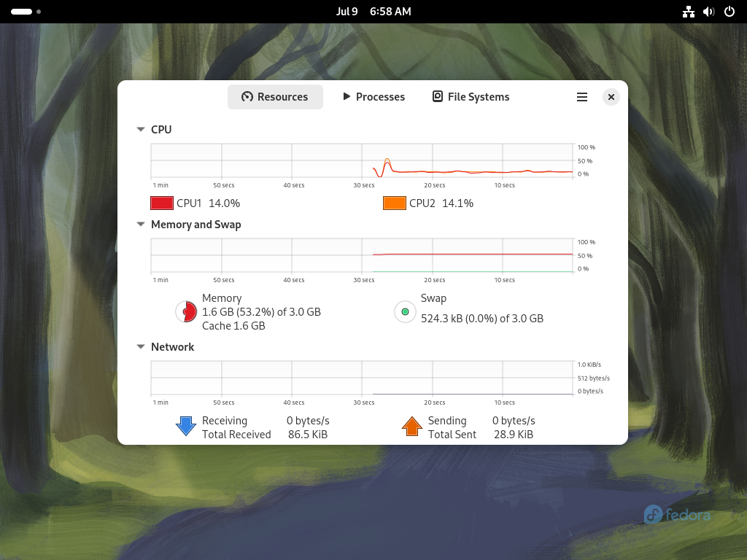
Task: Click the Receiving 0 bytes/s value
Action: point(308,421)
